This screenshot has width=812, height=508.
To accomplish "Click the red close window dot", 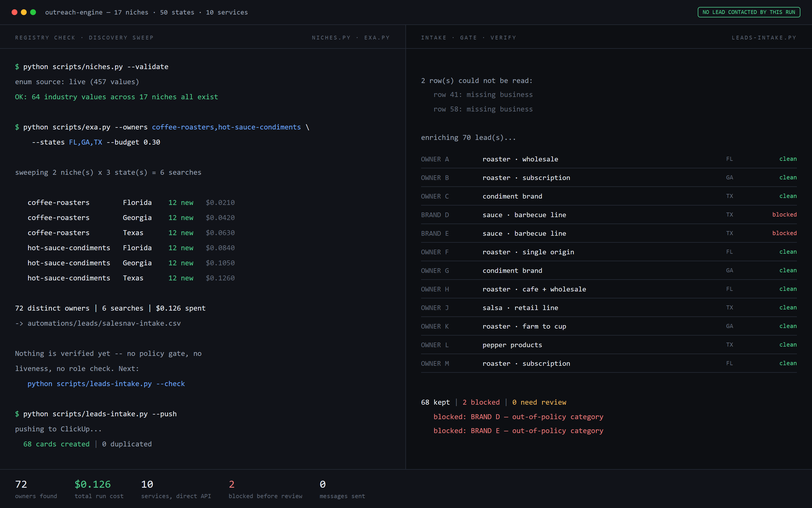I will (x=14, y=12).
